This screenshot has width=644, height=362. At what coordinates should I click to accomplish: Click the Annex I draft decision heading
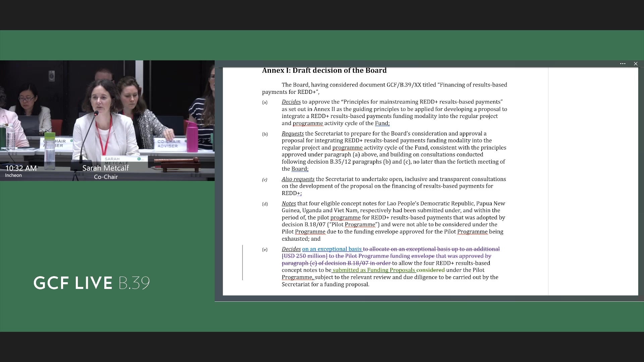pyautogui.click(x=324, y=70)
